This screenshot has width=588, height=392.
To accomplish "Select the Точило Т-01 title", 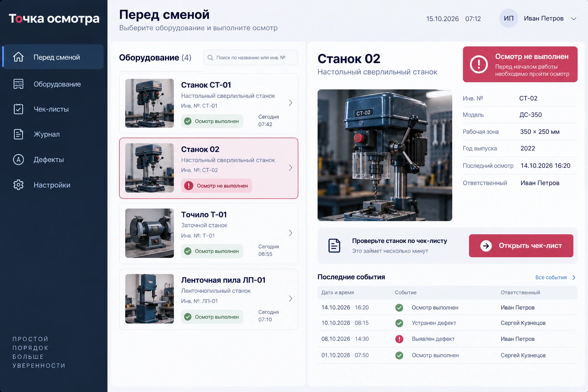I will (x=204, y=214).
